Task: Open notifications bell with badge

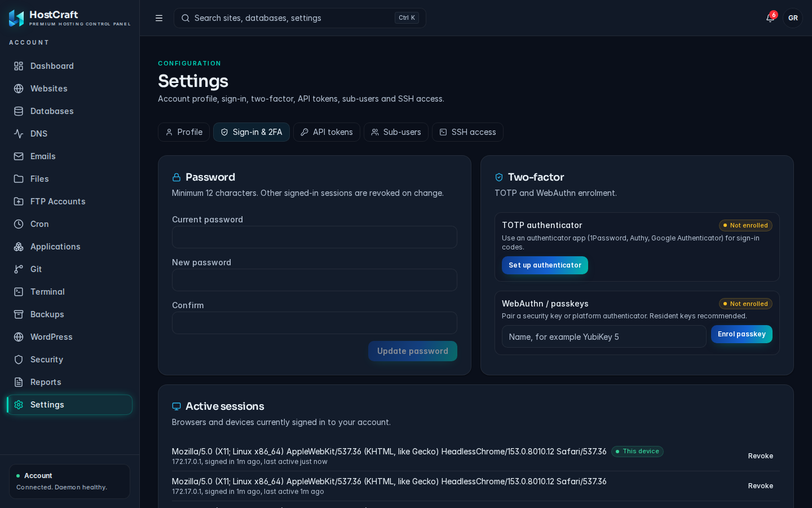Action: [x=770, y=18]
